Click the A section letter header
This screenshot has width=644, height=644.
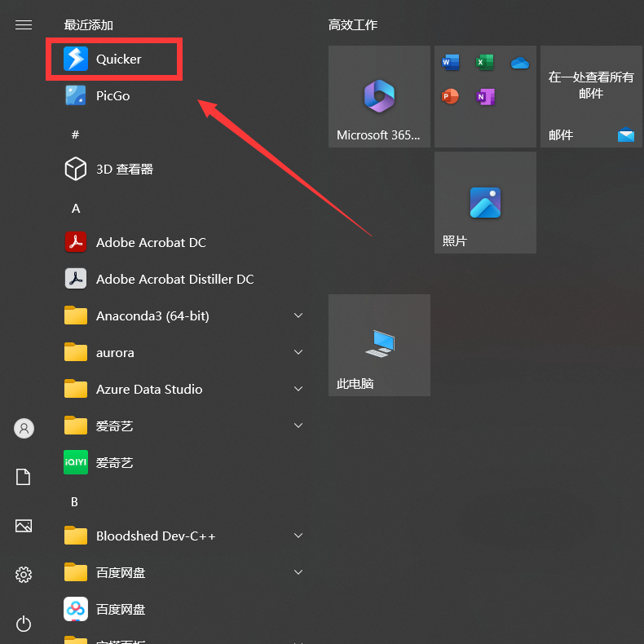coord(76,209)
